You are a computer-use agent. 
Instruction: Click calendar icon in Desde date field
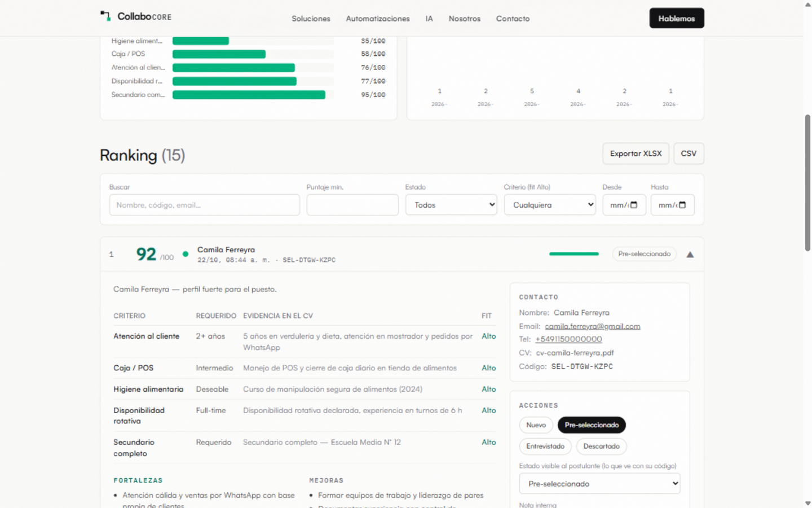pos(634,205)
